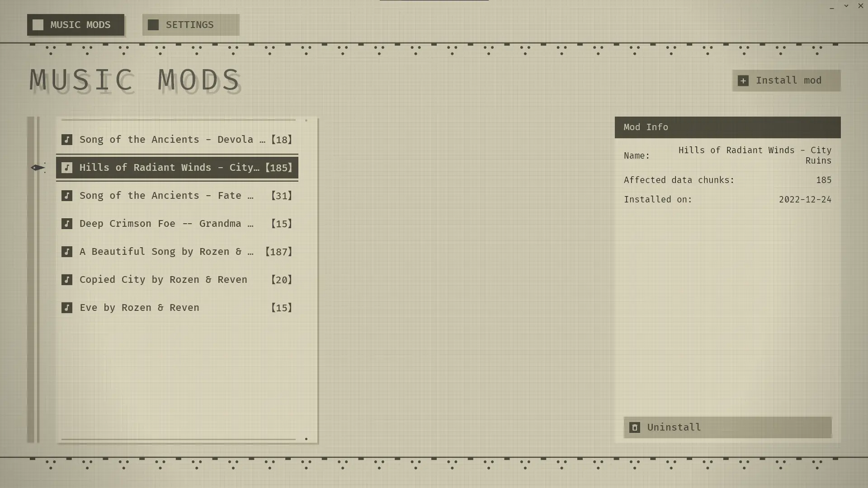This screenshot has width=868, height=488.
Task: Click chunk count [31] in list
Action: [x=282, y=196]
